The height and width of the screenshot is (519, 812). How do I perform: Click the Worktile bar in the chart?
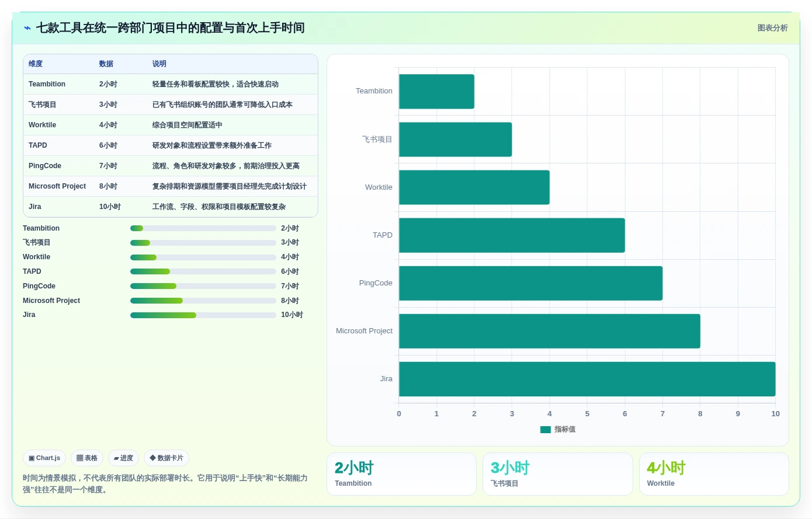pyautogui.click(x=474, y=187)
